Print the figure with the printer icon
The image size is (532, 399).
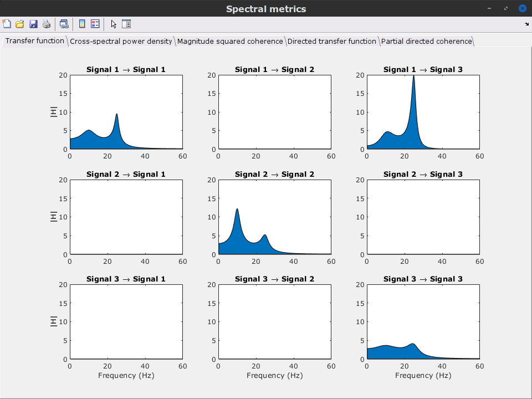47,24
